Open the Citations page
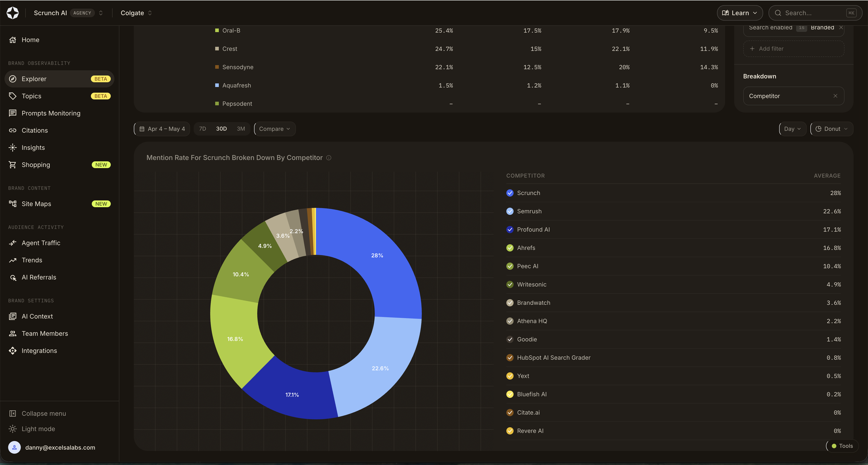868x465 pixels. pyautogui.click(x=59, y=130)
